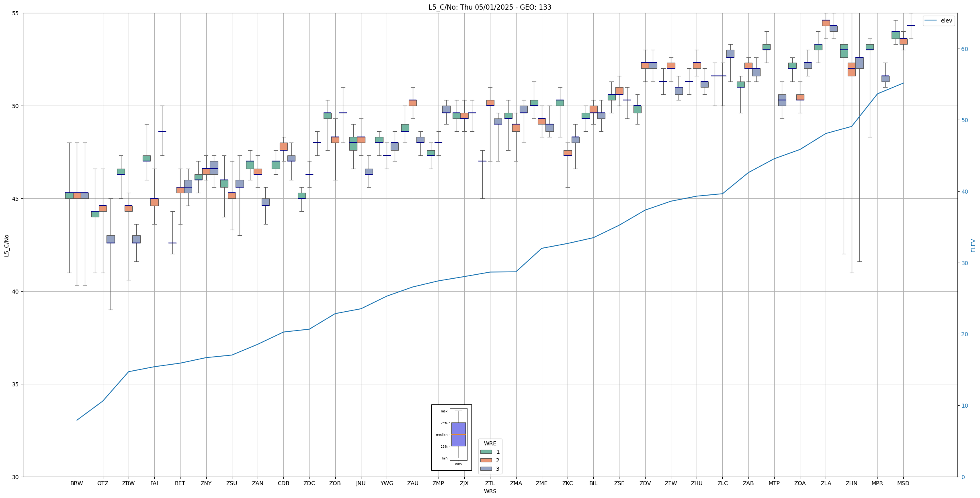Click the ELEV right axis title
The height and width of the screenshot is (498, 980).
973,245
